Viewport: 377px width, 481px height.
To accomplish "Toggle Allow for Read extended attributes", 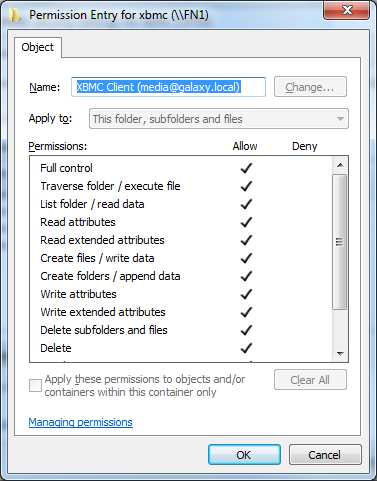I will tap(246, 240).
